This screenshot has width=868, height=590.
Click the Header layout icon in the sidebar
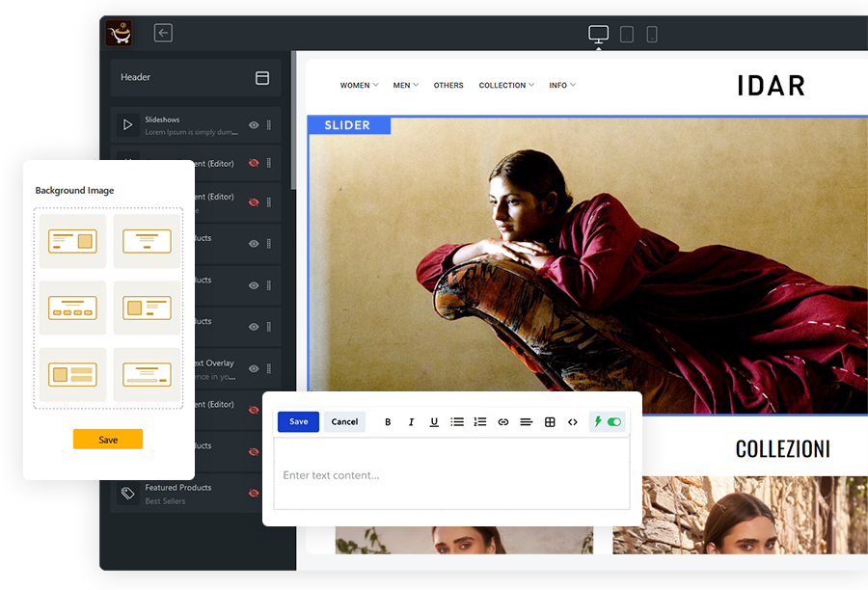[262, 78]
